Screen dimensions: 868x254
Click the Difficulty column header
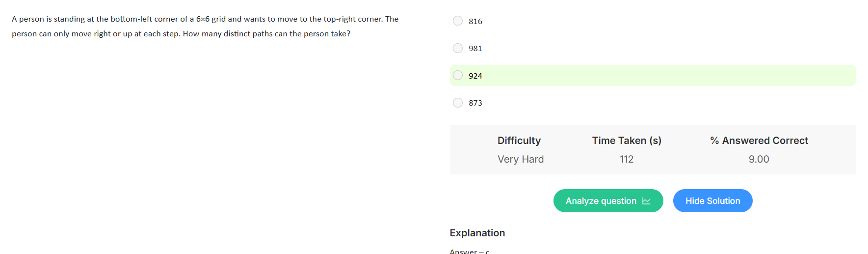pyautogui.click(x=519, y=141)
